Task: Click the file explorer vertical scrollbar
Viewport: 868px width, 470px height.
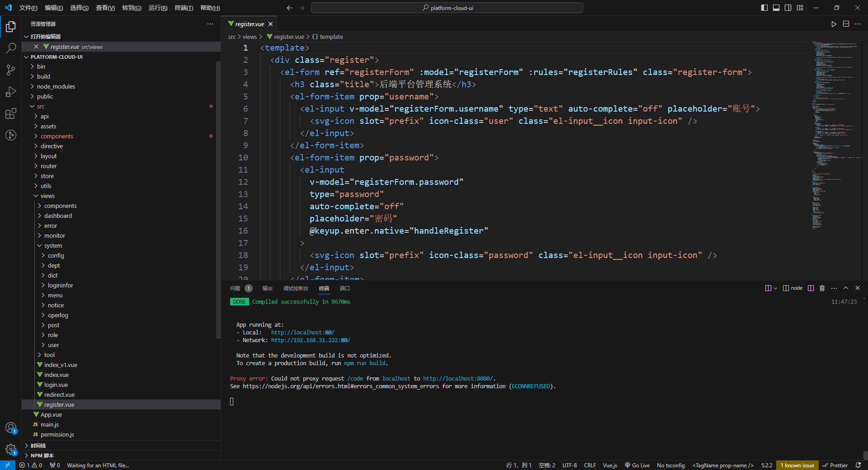Action: (x=218, y=199)
